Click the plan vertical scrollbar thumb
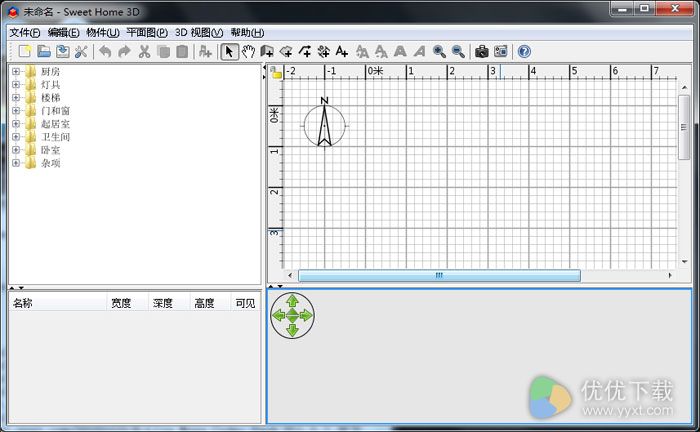700x432 pixels. pyautogui.click(x=684, y=127)
